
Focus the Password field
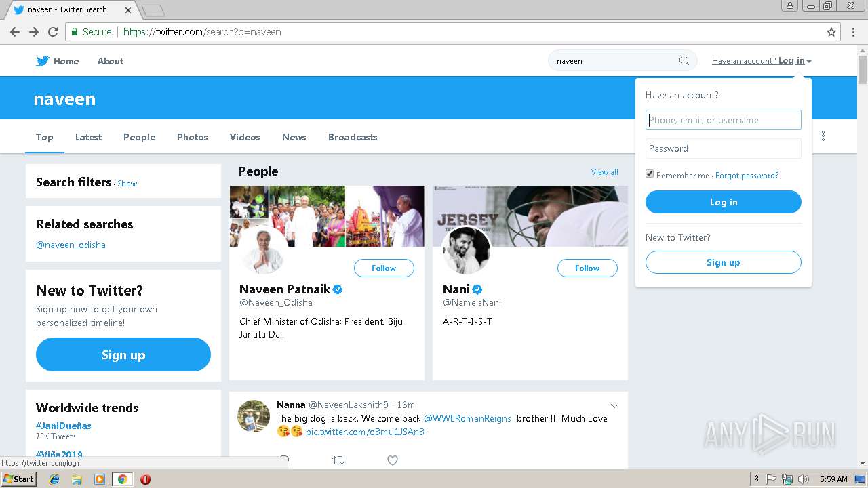coord(724,148)
